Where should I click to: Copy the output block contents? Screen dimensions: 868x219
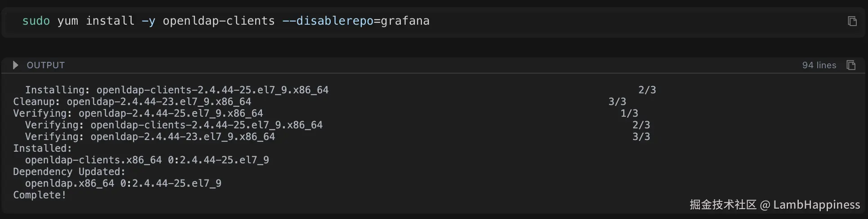click(x=850, y=65)
